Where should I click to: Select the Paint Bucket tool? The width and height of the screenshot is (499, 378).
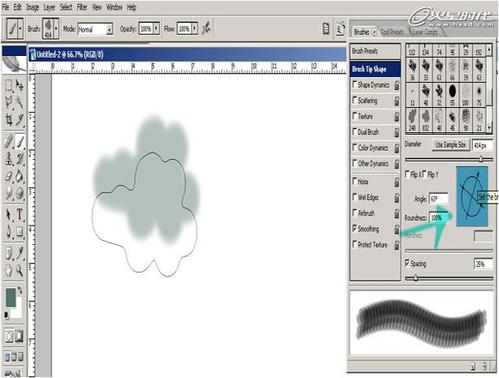click(20, 175)
